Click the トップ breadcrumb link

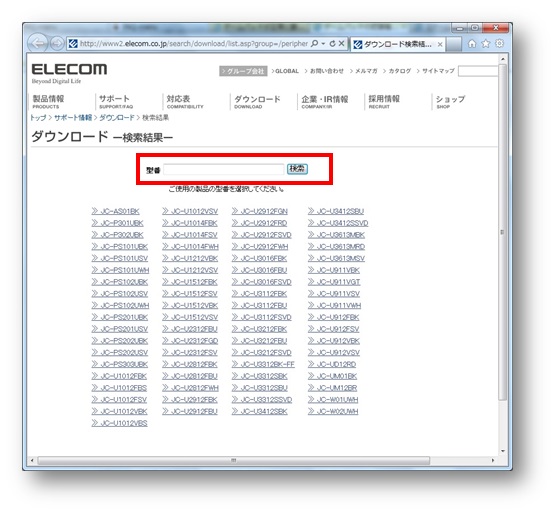38,118
